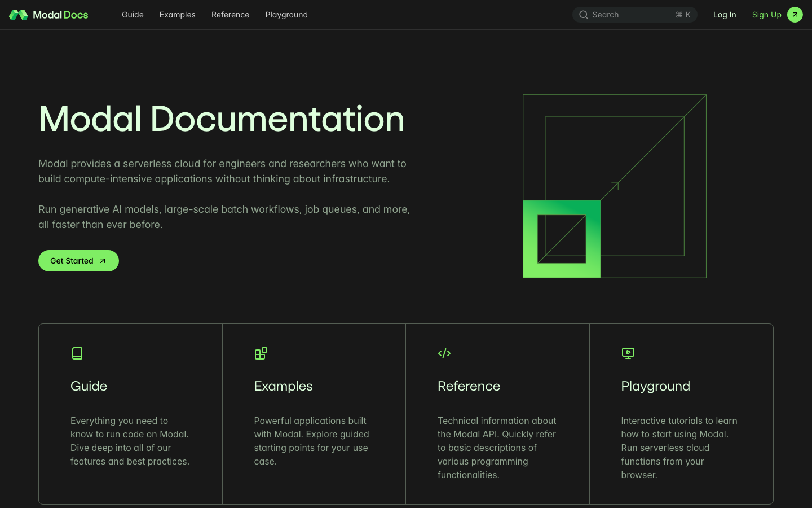Click the Get Started button

click(78, 261)
